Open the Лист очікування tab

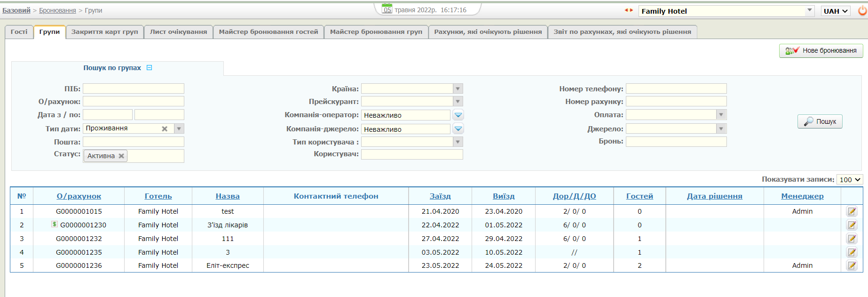point(178,32)
